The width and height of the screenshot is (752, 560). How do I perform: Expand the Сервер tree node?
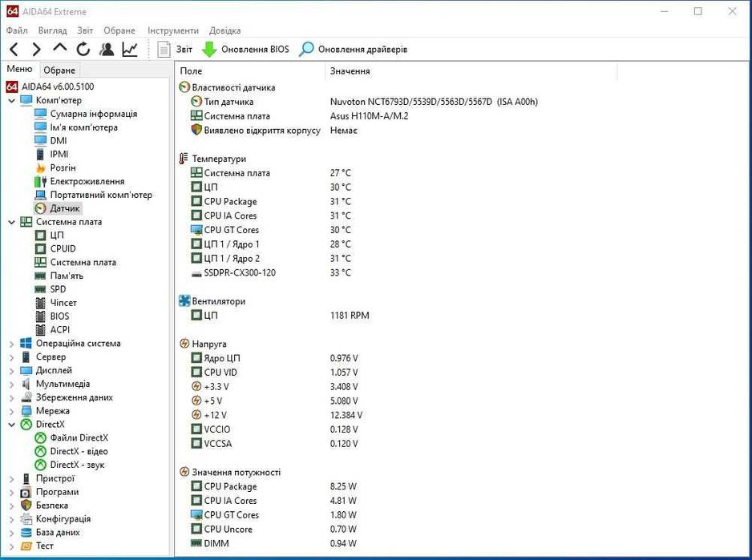tap(12, 357)
